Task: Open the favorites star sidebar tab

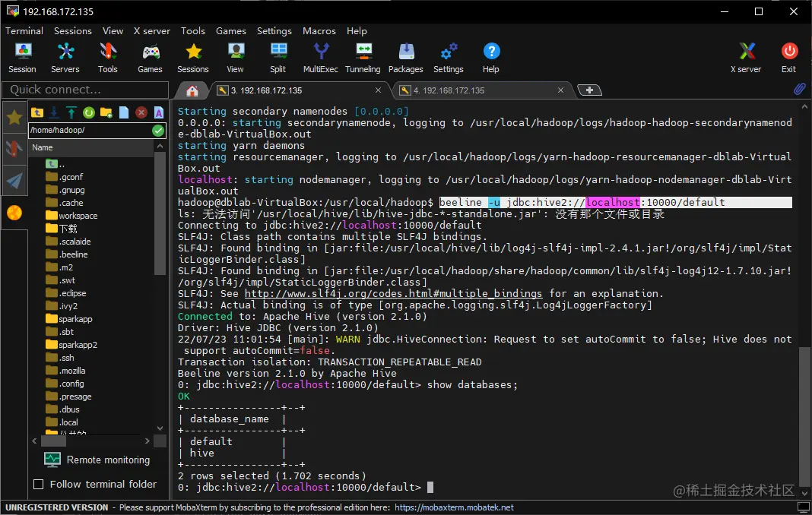Action: point(14,118)
